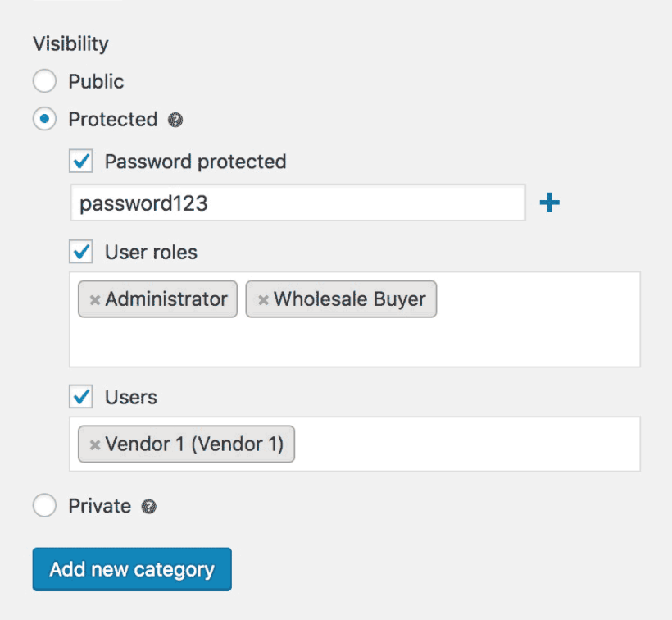Toggle the User roles checkbox
672x620 pixels.
tap(81, 252)
